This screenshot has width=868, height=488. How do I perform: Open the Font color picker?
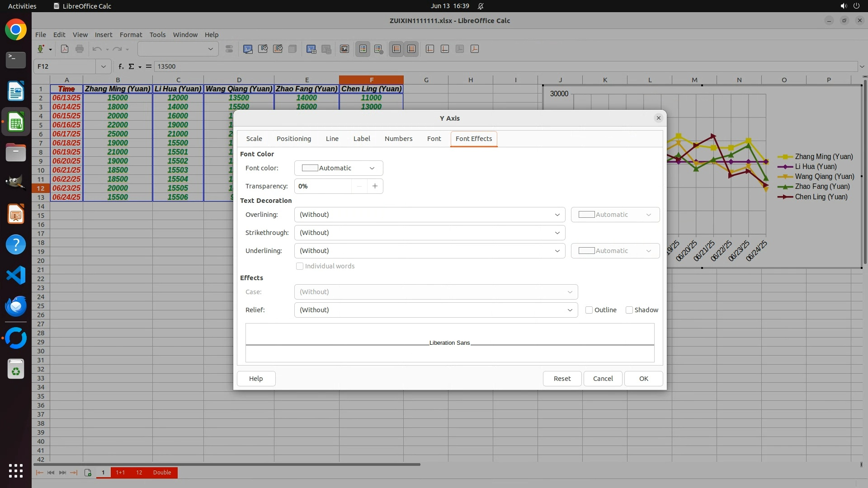[338, 168]
